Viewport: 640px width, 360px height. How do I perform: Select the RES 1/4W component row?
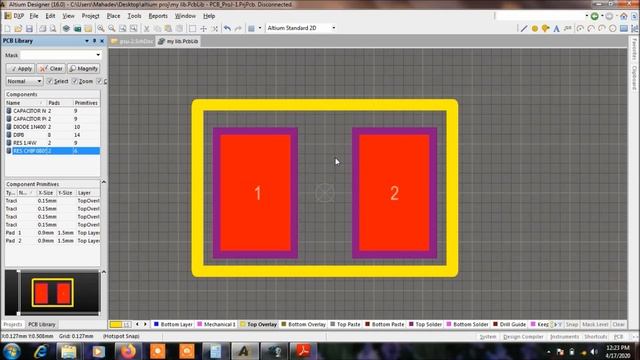click(x=52, y=143)
